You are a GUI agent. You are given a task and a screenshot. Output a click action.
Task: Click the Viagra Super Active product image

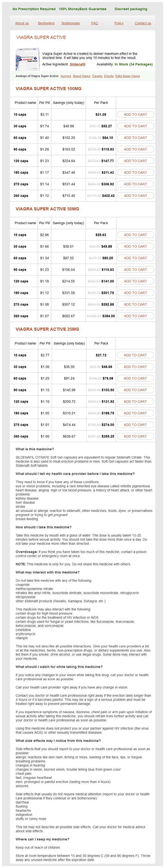tap(27, 59)
